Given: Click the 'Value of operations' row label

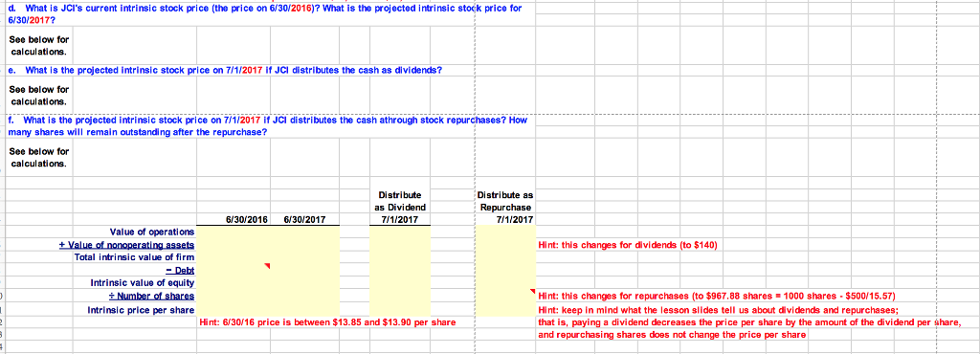Looking at the screenshot, I should point(152,232).
